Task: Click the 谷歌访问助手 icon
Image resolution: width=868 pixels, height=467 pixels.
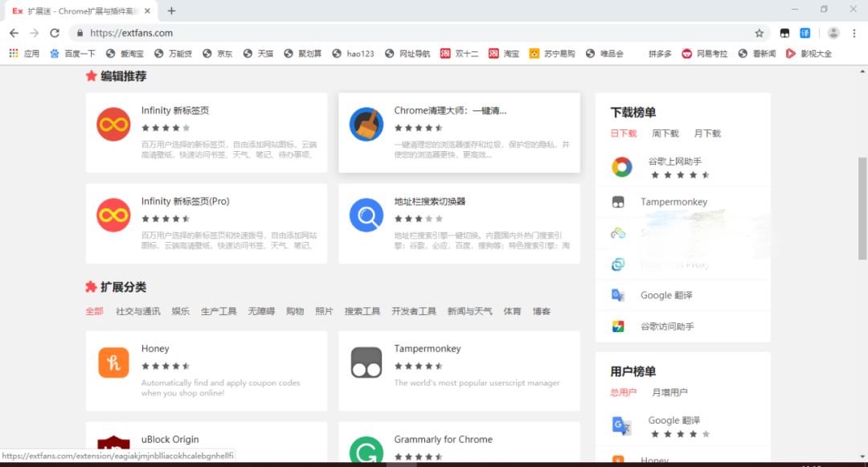Action: point(618,326)
